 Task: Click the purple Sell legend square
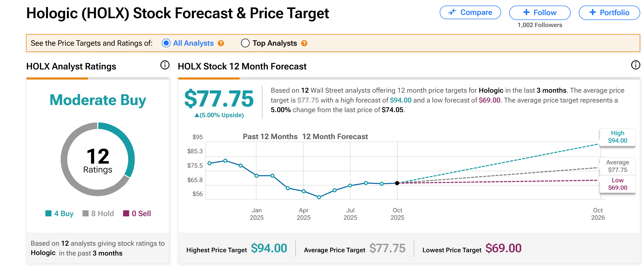[x=126, y=214]
